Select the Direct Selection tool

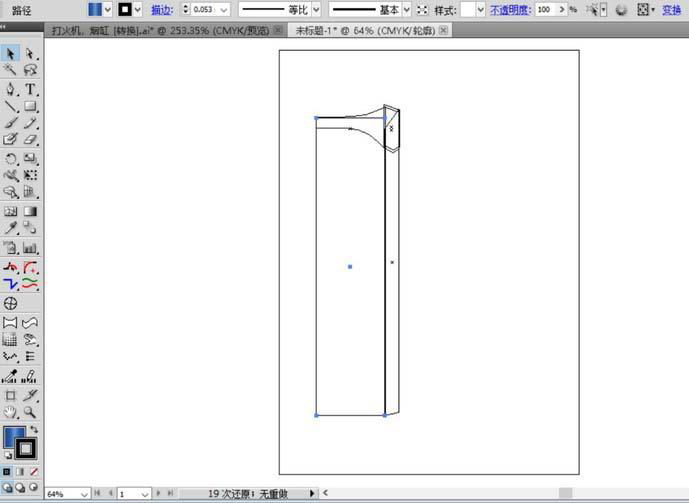[x=30, y=53]
